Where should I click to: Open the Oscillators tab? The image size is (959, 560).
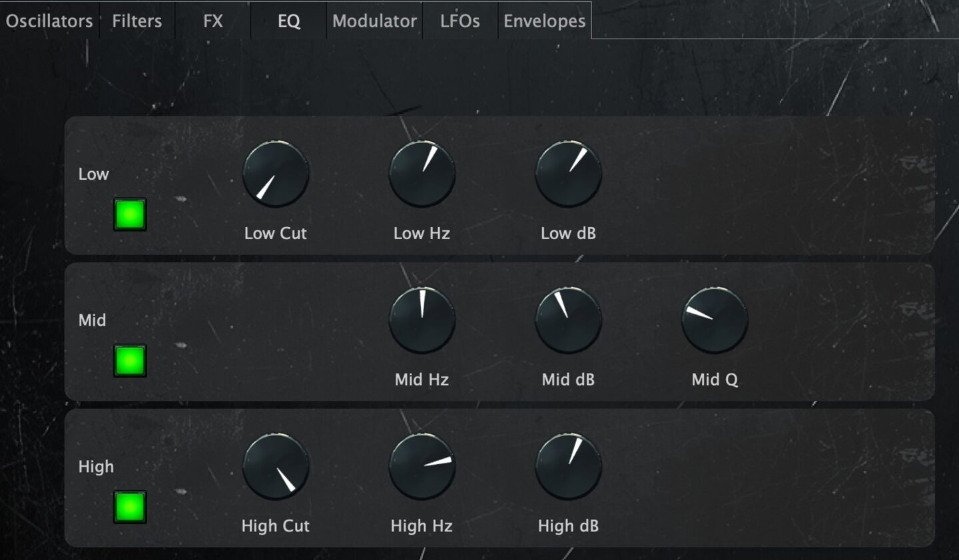(49, 21)
